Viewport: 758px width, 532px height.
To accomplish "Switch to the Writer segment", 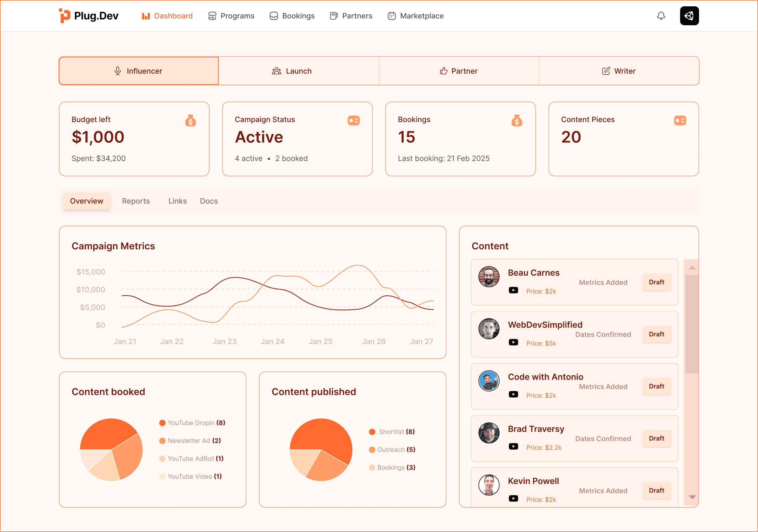I will pos(619,71).
